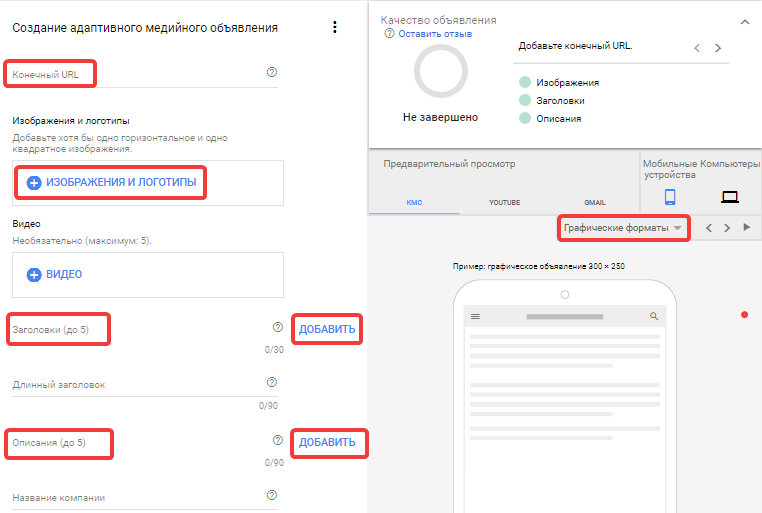This screenshot has height=513, width=762.
Task: Click help icon next to Конечный URL
Action: click(272, 72)
